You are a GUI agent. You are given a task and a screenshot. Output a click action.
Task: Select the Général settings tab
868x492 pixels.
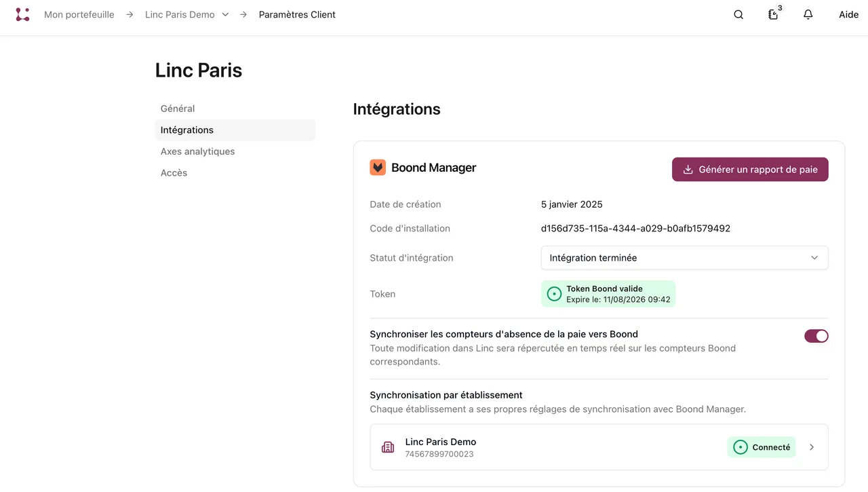point(235,109)
